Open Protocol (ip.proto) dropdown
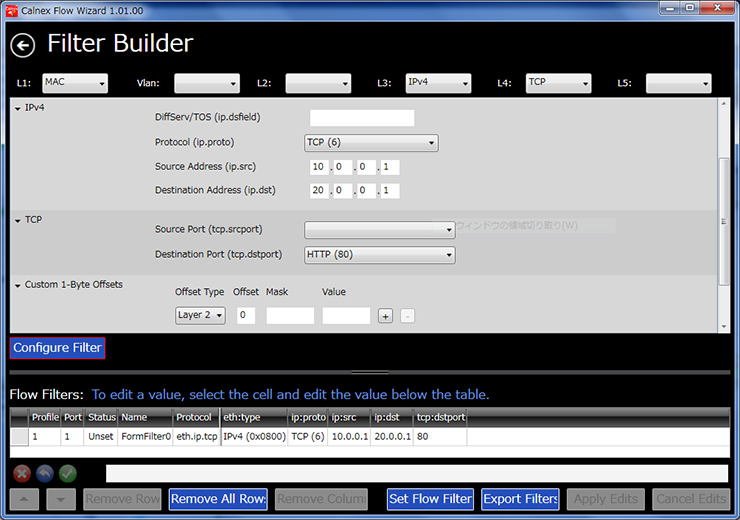 coord(371,143)
